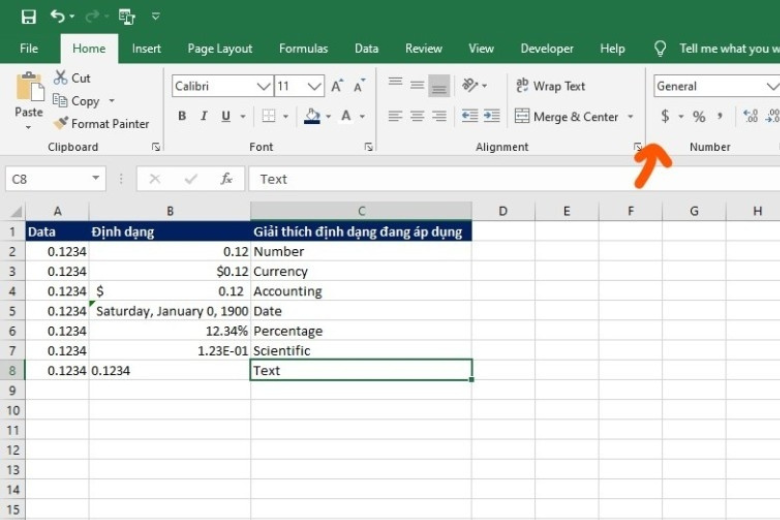Click Align Right icon
This screenshot has width=780, height=520.
439,116
